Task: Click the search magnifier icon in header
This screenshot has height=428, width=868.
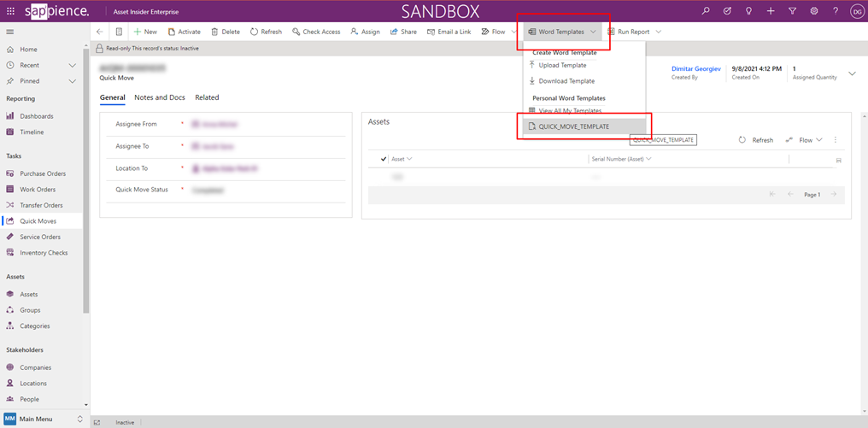Action: tap(706, 11)
